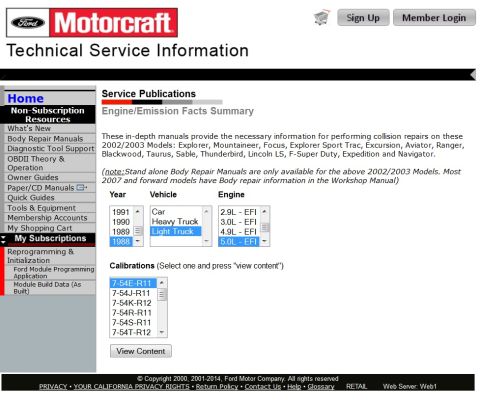Select calibration 7-54T-R12

click(x=133, y=332)
